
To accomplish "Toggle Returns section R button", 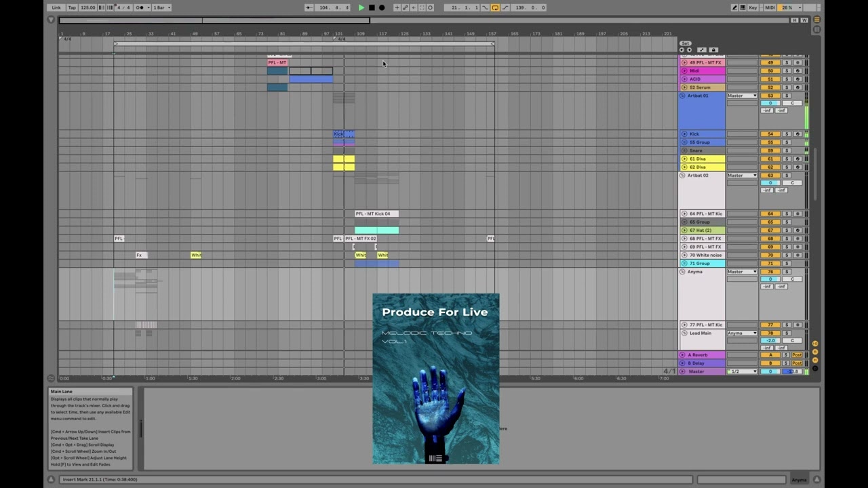I will tap(815, 352).
